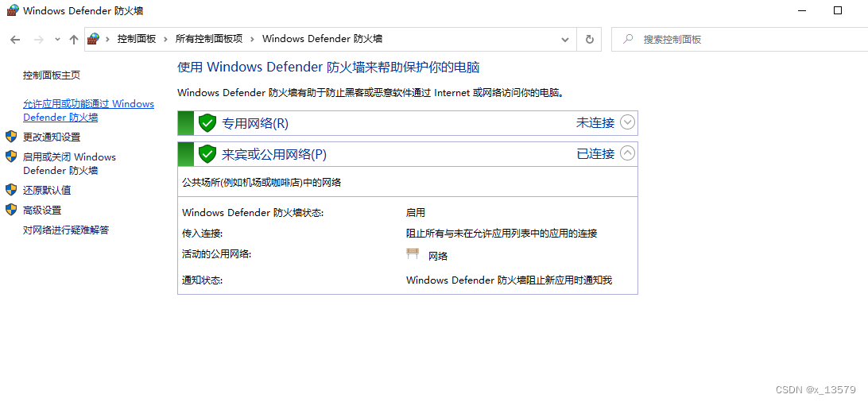868x402 pixels.
Task: Expand the 专用网络(R) section chevron
Action: click(x=627, y=123)
